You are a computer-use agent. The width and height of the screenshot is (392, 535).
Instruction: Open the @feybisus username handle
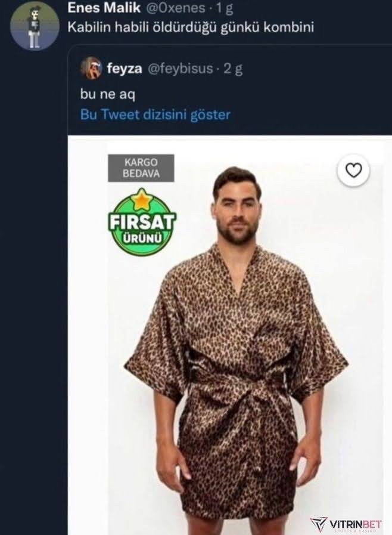179,69
